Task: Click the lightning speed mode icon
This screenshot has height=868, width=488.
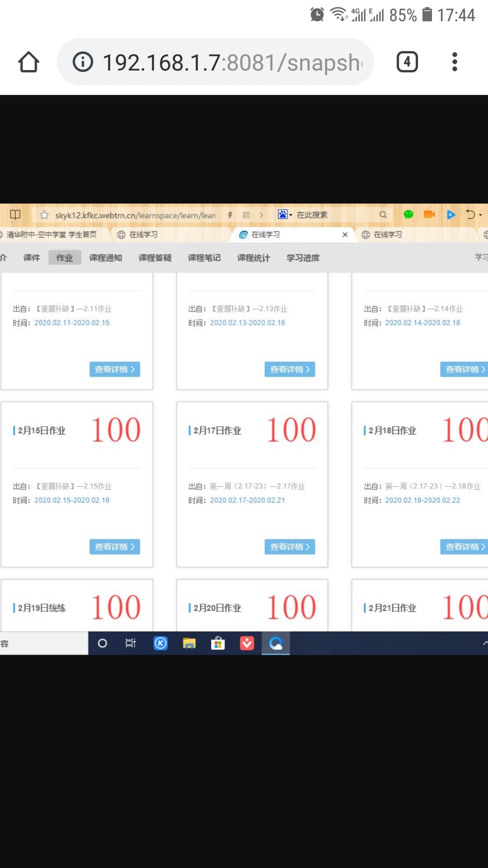Action: tap(230, 215)
